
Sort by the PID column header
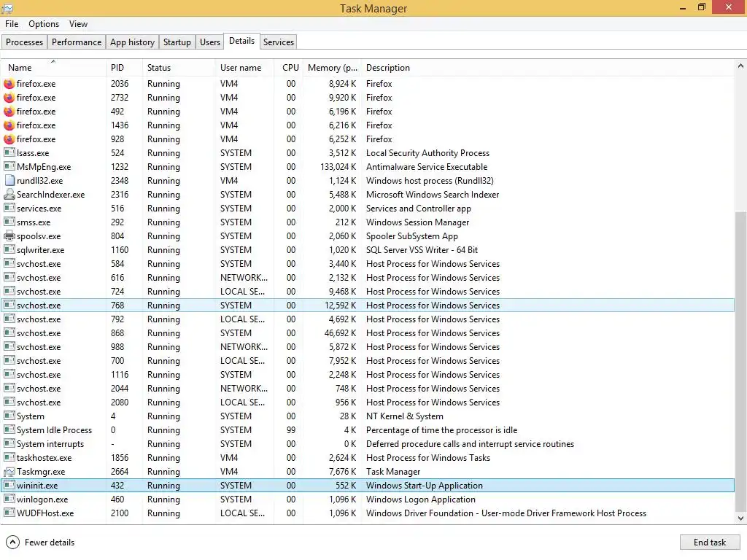124,68
